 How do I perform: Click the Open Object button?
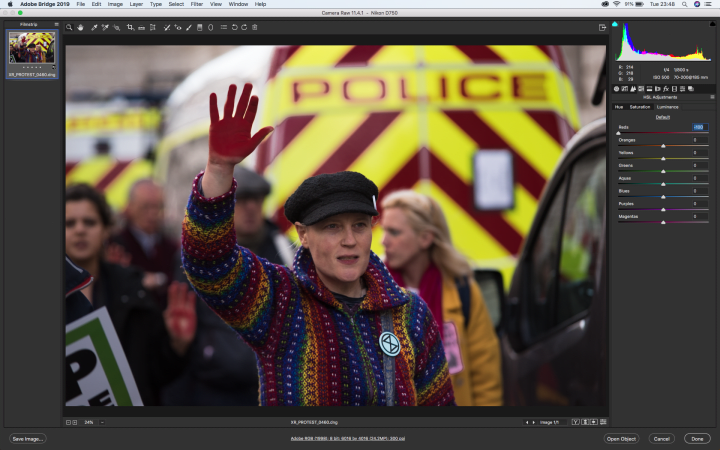621,439
